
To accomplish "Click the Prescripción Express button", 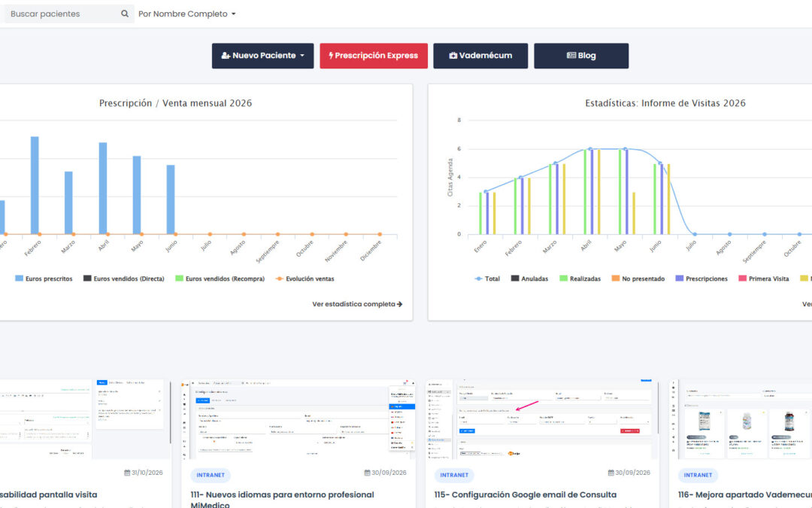I will [x=374, y=56].
